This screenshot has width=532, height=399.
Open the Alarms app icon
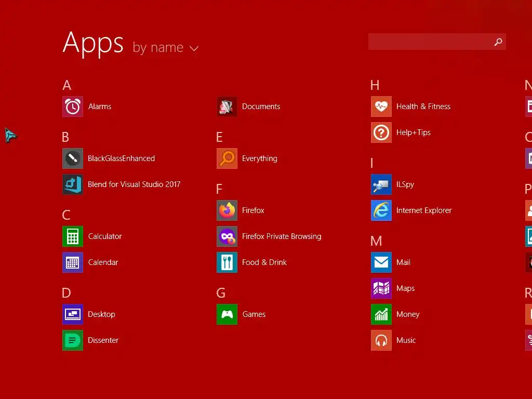point(73,107)
